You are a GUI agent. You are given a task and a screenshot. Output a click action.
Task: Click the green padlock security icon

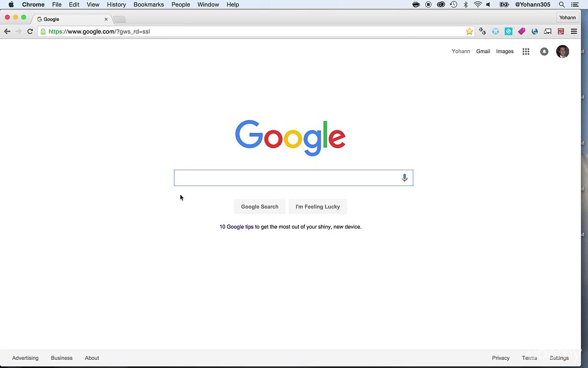coord(43,32)
